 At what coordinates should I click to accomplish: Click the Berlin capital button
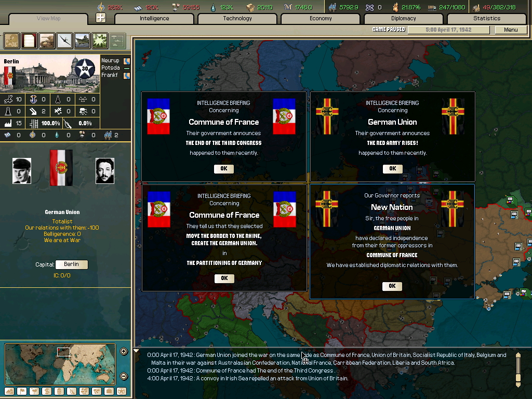point(72,264)
